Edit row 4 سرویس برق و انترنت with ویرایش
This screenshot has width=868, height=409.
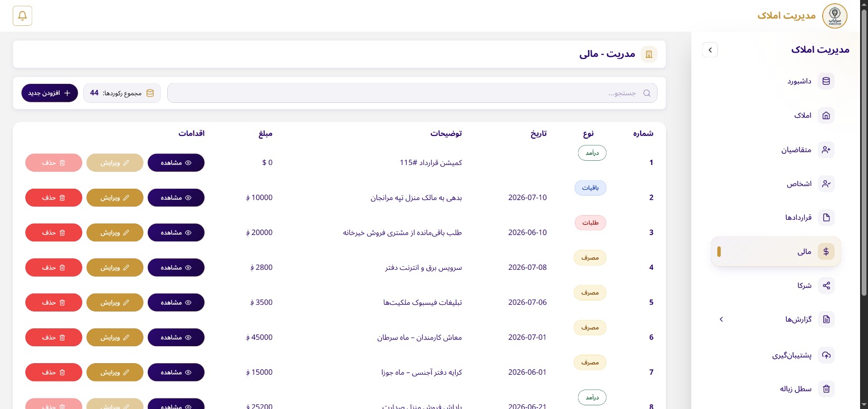point(115,268)
